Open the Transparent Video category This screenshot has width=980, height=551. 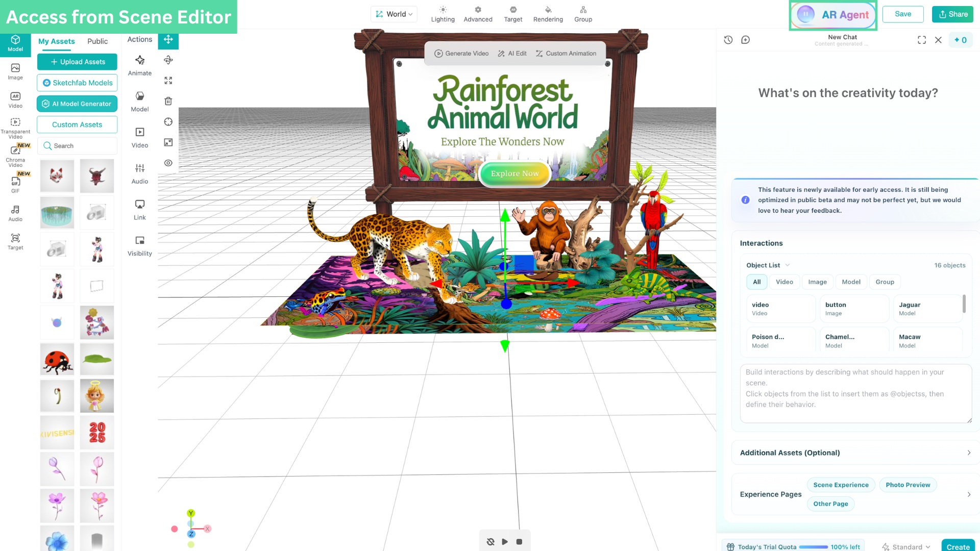tap(15, 128)
